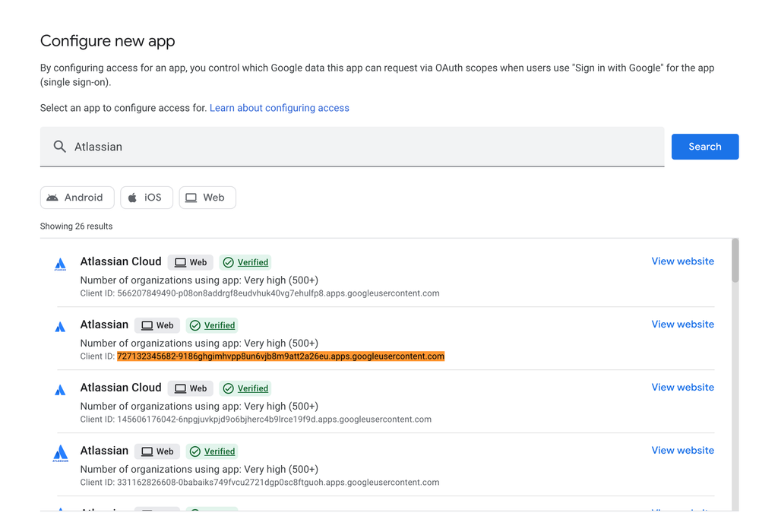Image resolution: width=759 pixels, height=532 pixels.
Task: Toggle the iOS platform filter
Action: tap(146, 197)
